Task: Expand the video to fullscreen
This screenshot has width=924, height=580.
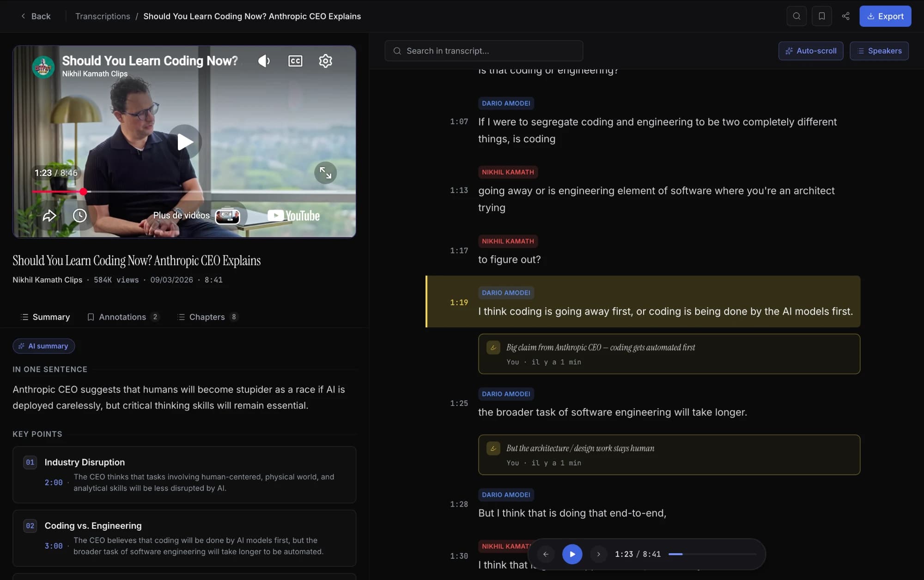Action: point(326,173)
